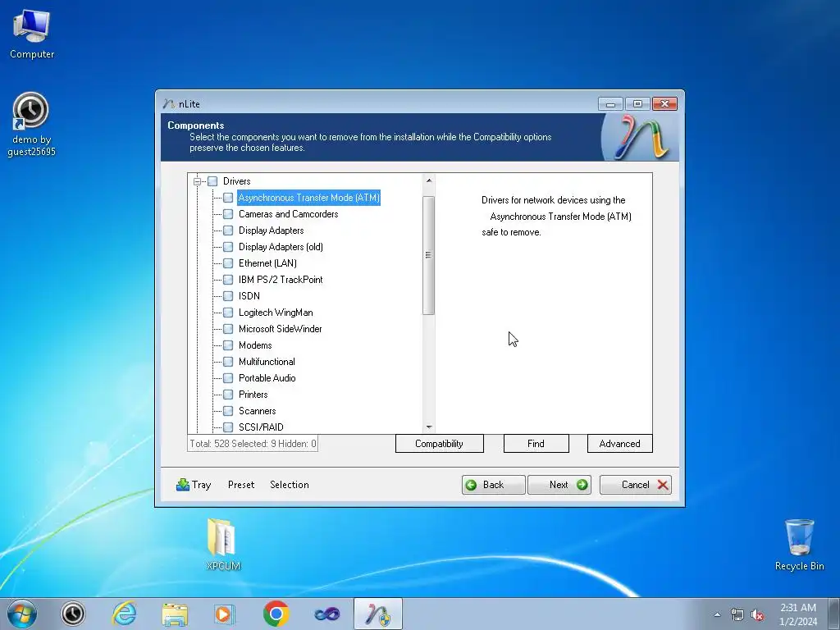
Task: Select the Printers tree item
Action: (253, 395)
